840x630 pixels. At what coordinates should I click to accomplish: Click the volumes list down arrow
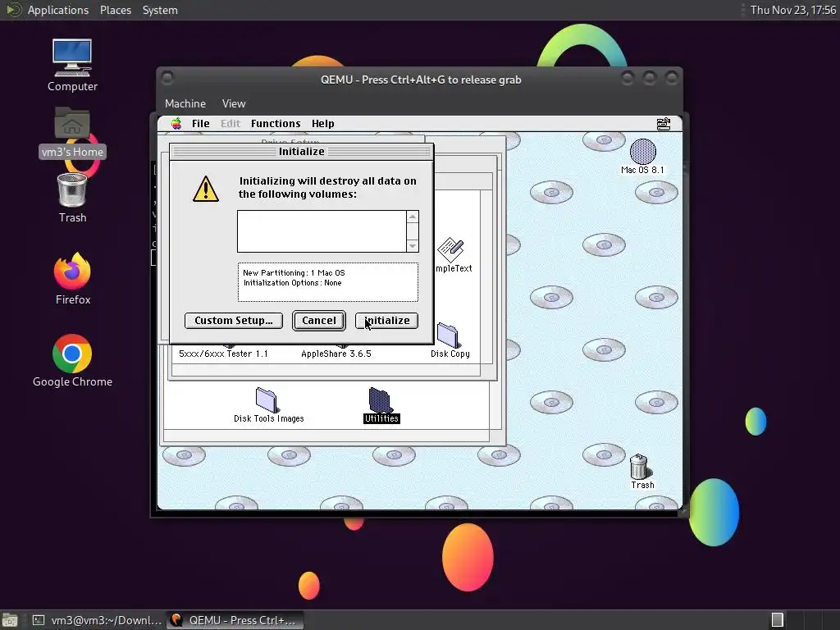click(413, 246)
